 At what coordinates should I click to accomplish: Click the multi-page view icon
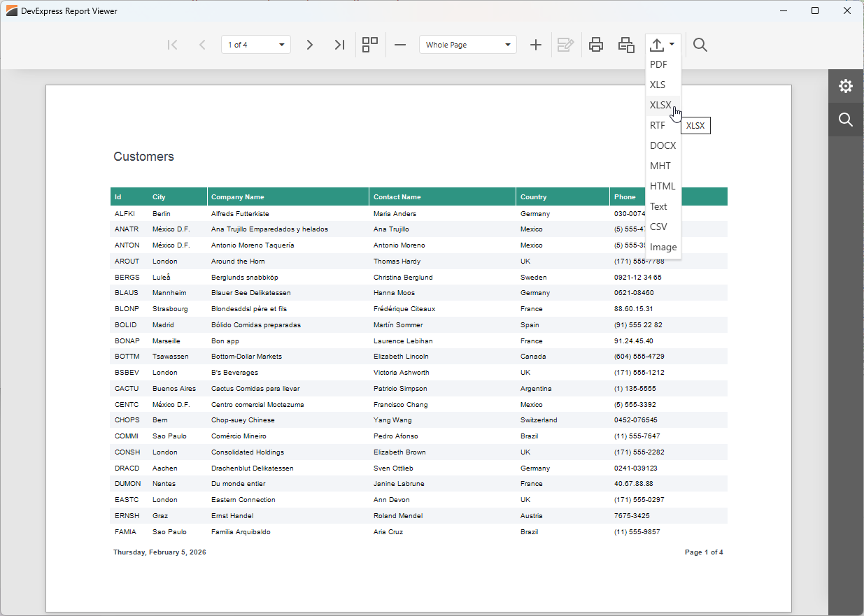tap(369, 44)
